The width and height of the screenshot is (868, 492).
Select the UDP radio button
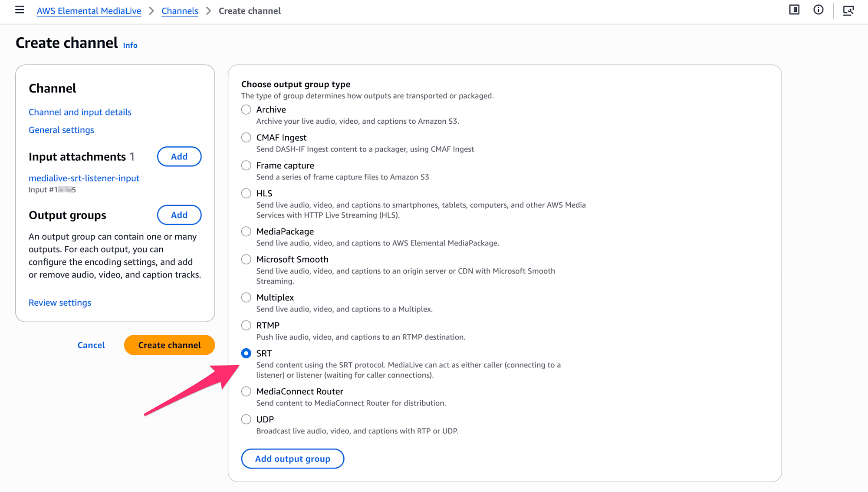pyautogui.click(x=246, y=419)
